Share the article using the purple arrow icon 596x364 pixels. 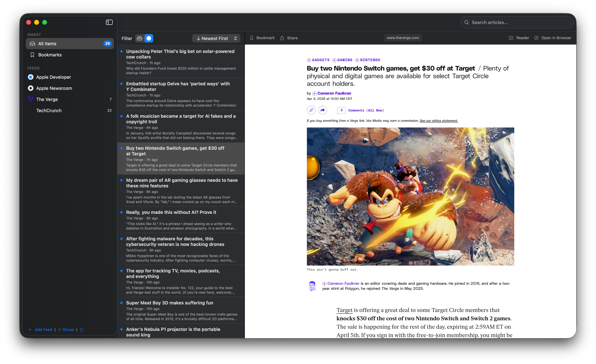tap(322, 110)
